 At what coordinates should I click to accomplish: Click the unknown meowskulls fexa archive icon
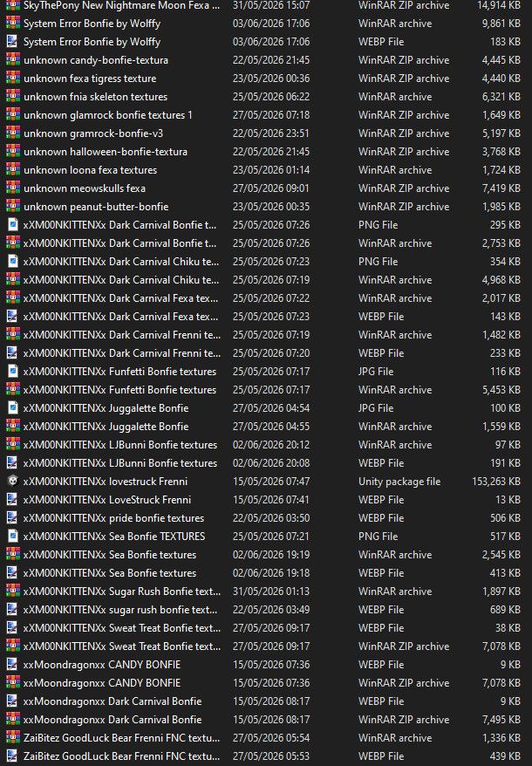(13, 188)
